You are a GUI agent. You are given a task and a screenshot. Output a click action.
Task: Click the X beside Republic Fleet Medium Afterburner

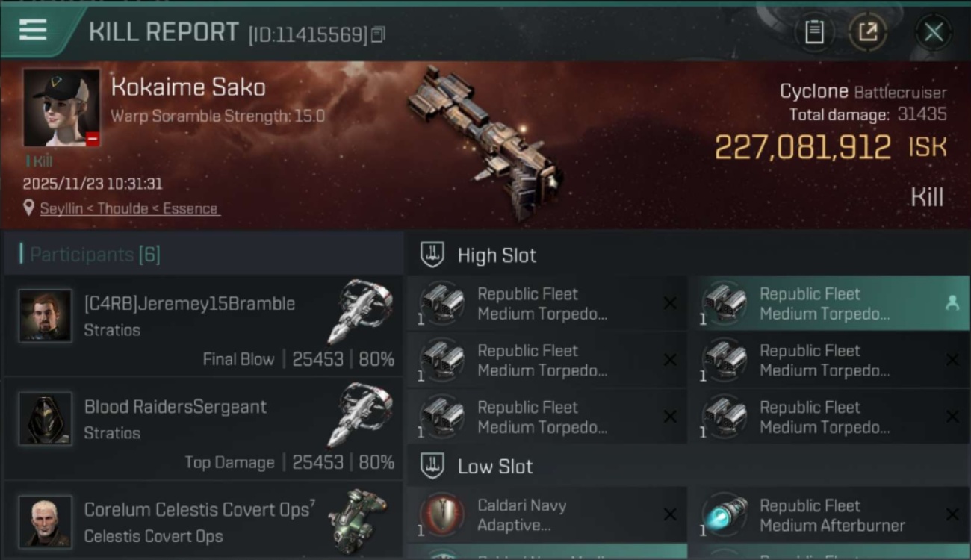point(952,514)
